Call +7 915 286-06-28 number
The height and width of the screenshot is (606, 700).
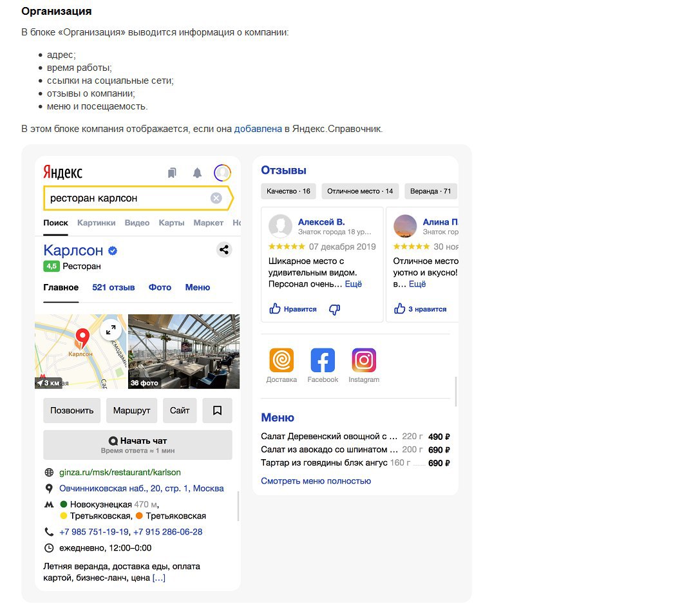(168, 532)
